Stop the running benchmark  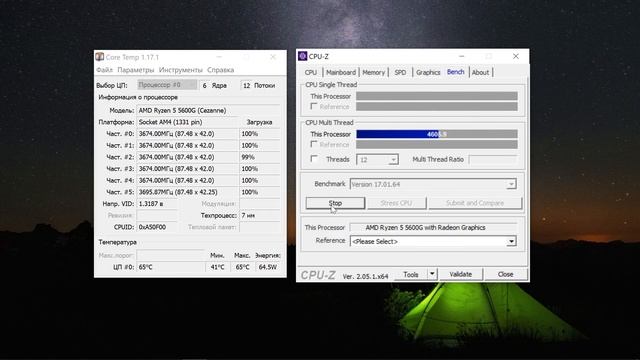[x=335, y=203]
